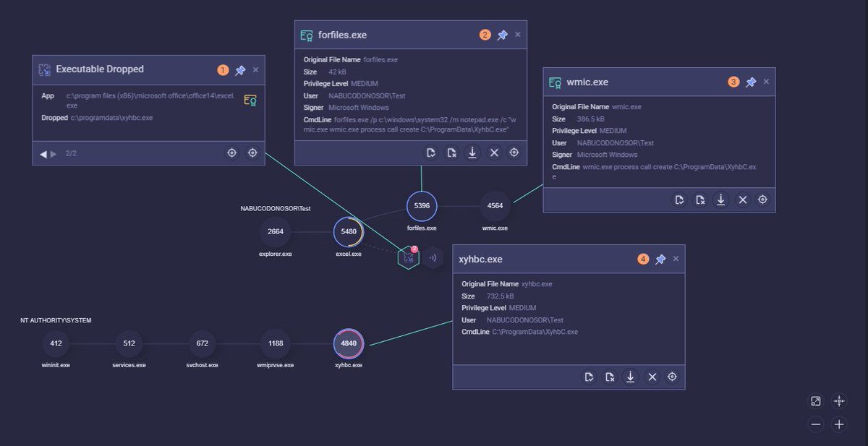868x446 pixels.
Task: Zoom out of the process graph
Action: (x=816, y=424)
